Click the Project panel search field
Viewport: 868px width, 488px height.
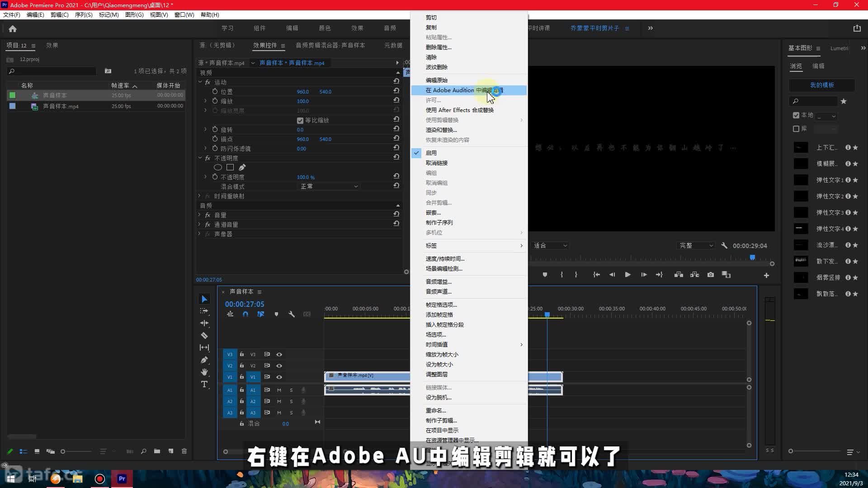coord(52,71)
